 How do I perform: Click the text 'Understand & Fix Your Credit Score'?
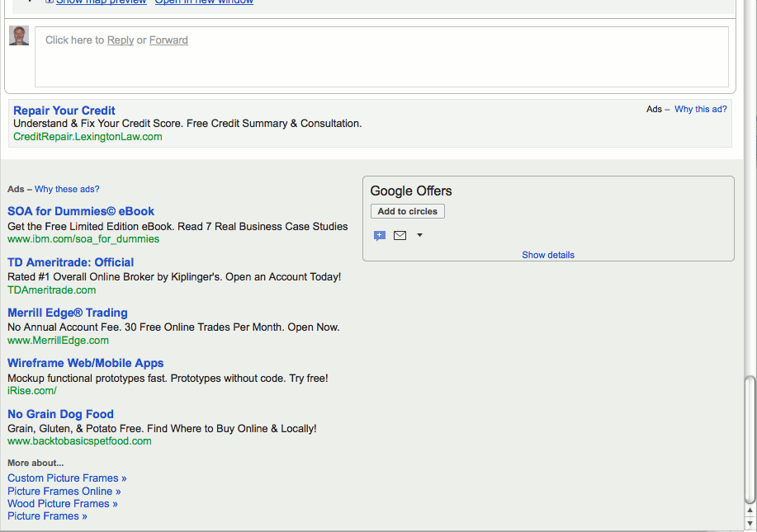[97, 124]
